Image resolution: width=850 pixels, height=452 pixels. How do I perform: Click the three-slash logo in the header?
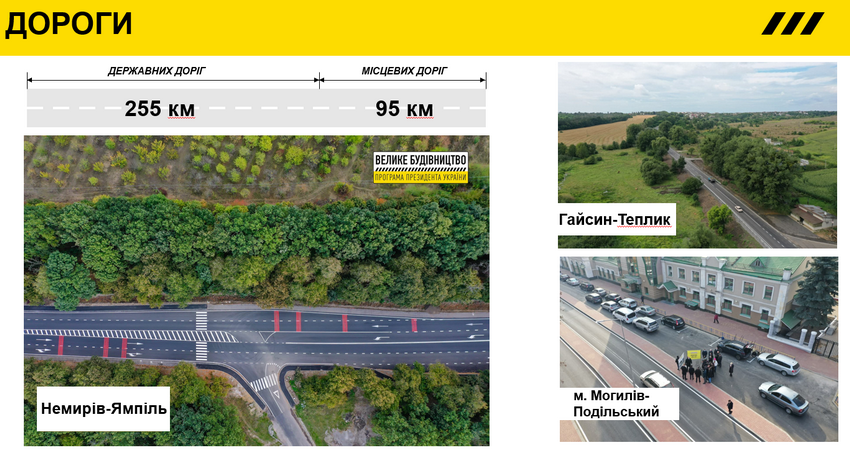tap(792, 23)
